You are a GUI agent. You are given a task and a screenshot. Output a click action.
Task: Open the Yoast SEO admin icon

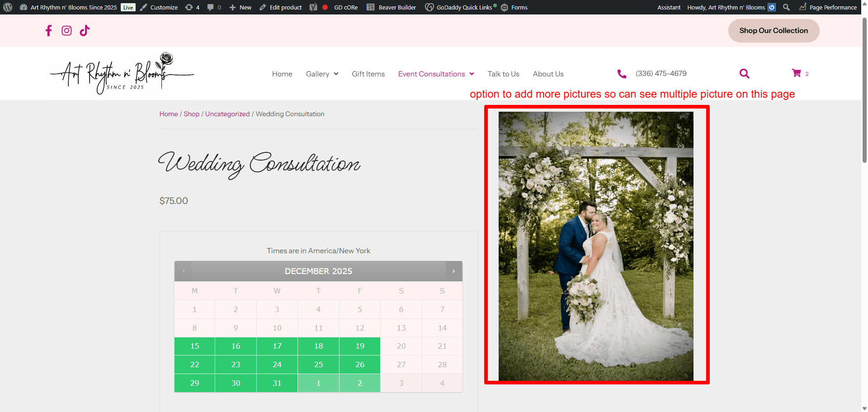coord(313,7)
